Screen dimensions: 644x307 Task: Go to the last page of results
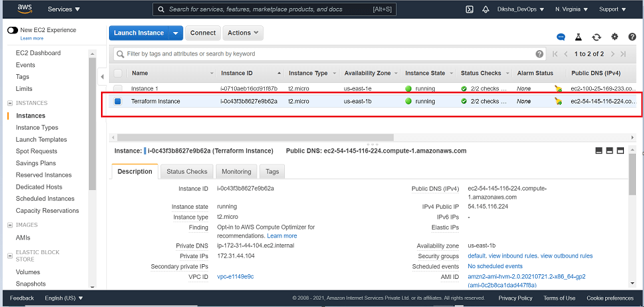pyautogui.click(x=623, y=54)
